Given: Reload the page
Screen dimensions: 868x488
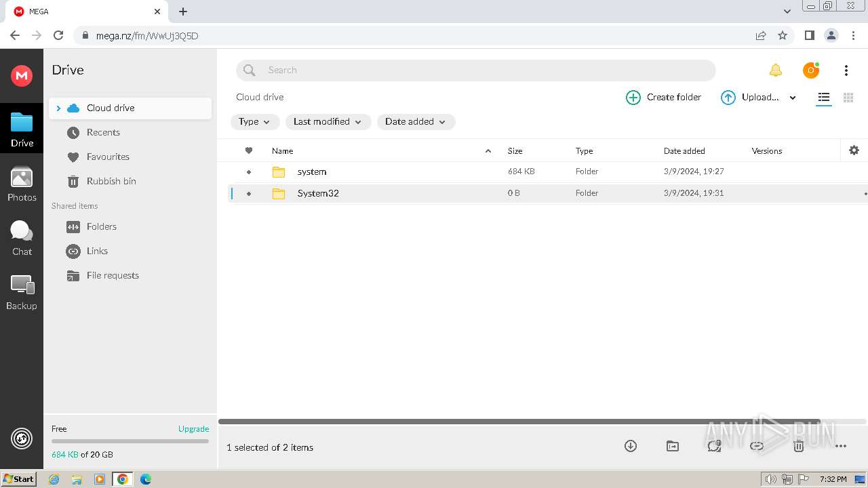Looking at the screenshot, I should tap(58, 35).
